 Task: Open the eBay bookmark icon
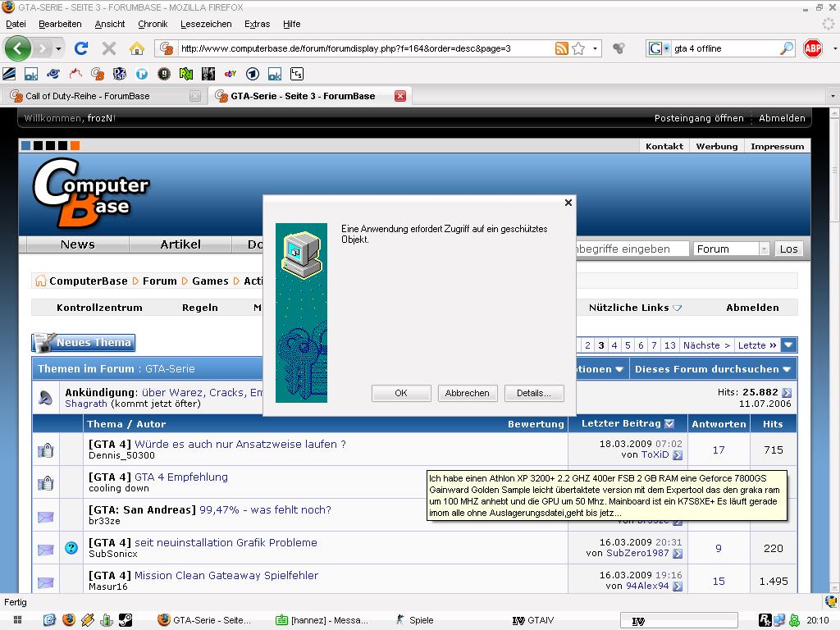[231, 74]
